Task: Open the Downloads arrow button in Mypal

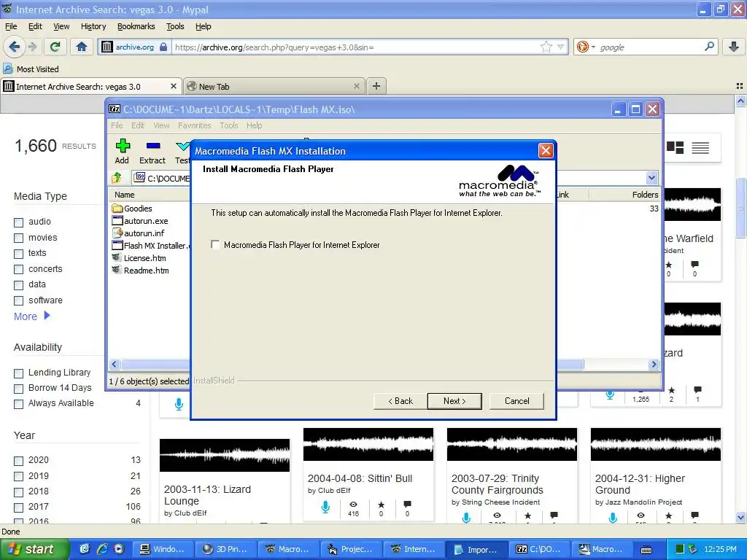Action: pyautogui.click(x=734, y=47)
